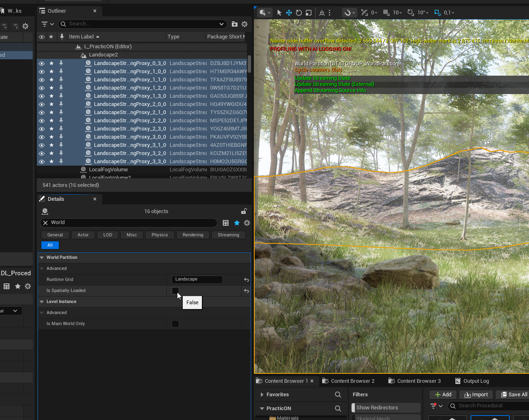Hide LandscapeStreamingProxy_0_3_0 using its eye icon
The width and height of the screenshot is (529, 420).
tap(42, 63)
